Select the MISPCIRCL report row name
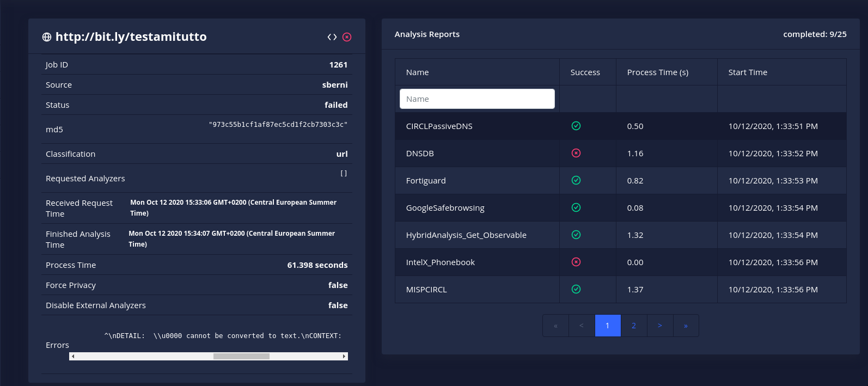The height and width of the screenshot is (386, 868). click(x=426, y=290)
